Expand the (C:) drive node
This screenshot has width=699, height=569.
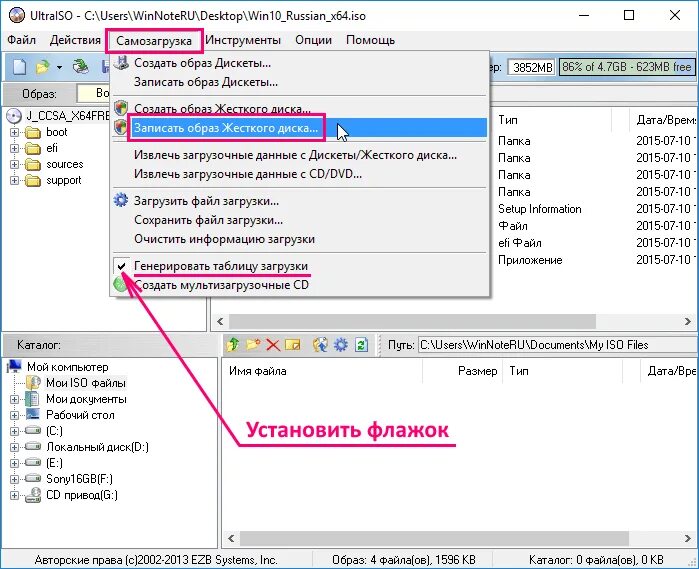point(14,431)
